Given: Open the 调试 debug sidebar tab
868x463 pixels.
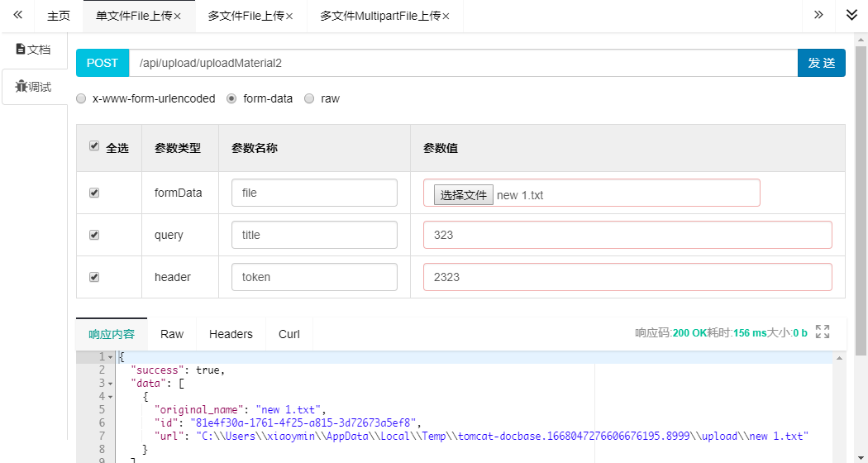Looking at the screenshot, I should 34,87.
